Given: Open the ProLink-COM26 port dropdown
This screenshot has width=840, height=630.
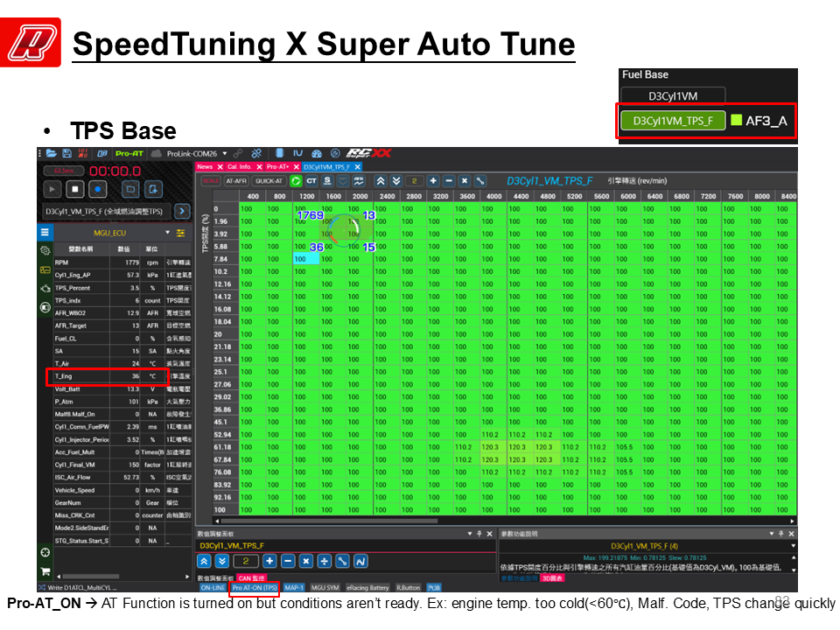Looking at the screenshot, I should [x=225, y=153].
